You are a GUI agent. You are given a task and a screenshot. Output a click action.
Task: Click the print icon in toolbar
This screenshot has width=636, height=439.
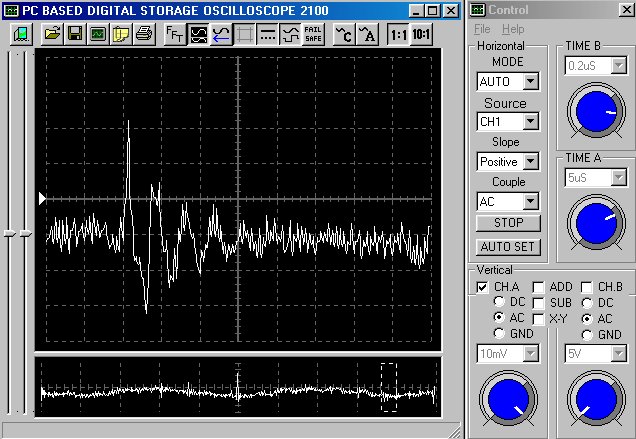pos(143,34)
